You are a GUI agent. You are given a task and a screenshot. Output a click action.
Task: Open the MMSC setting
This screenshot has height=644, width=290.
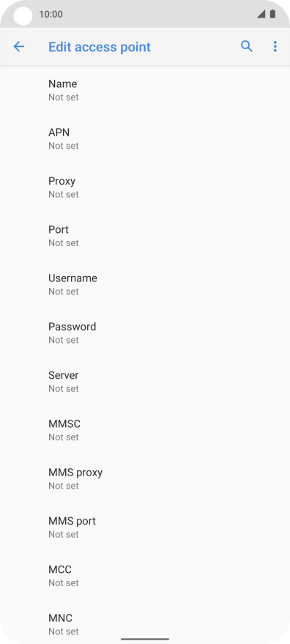click(145, 429)
